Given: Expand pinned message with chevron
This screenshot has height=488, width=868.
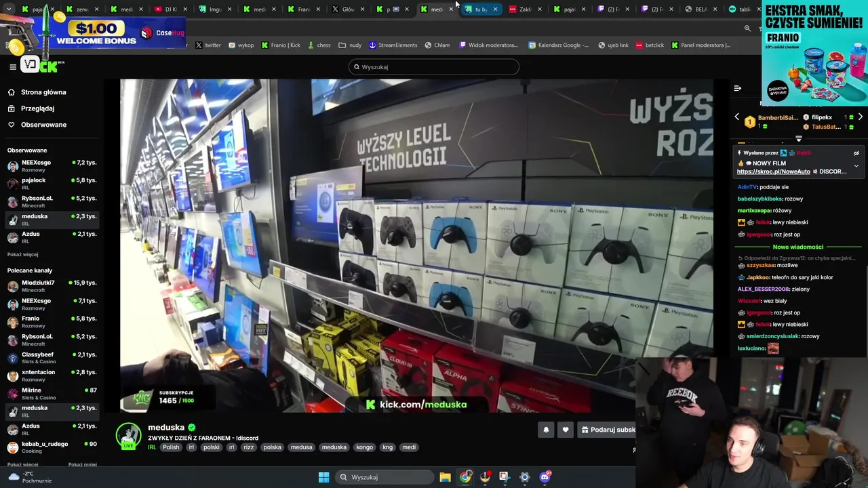Looking at the screenshot, I should (x=856, y=166).
